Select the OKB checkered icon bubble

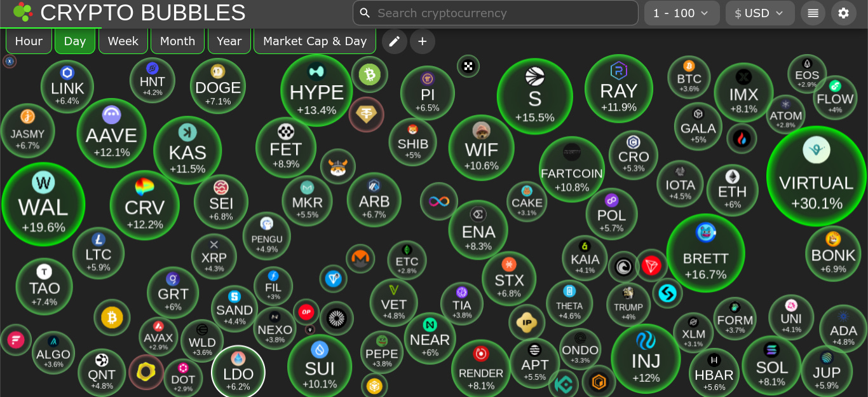point(468,66)
